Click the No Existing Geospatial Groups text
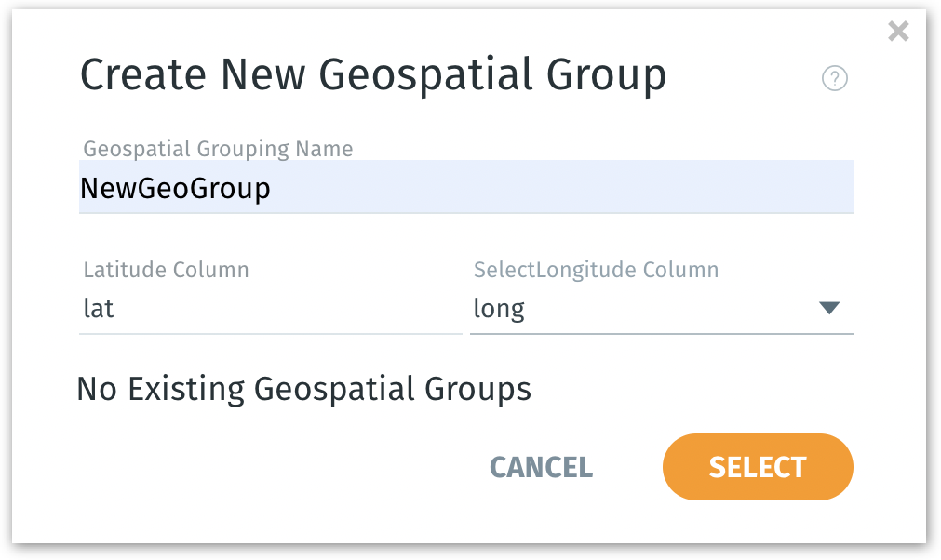This screenshot has height=560, width=941. coord(305,389)
